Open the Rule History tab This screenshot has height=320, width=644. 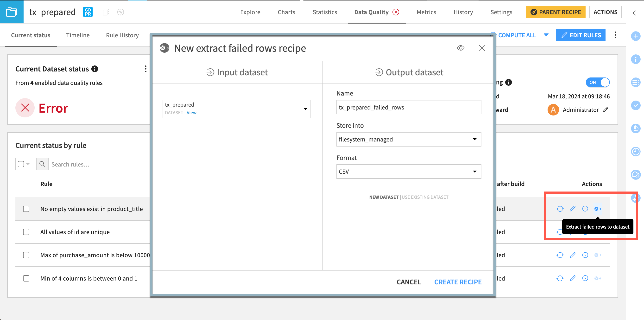[x=122, y=35]
